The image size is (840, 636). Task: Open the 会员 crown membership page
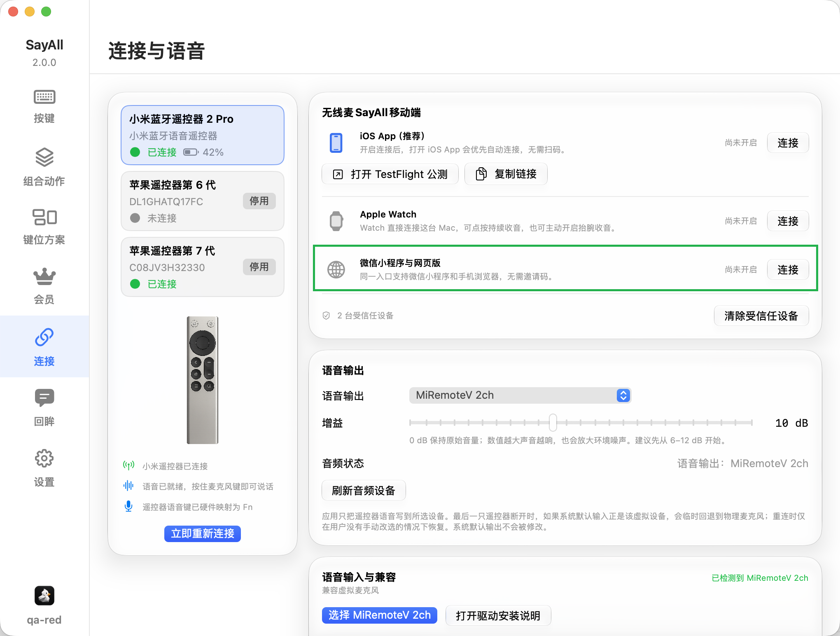pos(44,286)
